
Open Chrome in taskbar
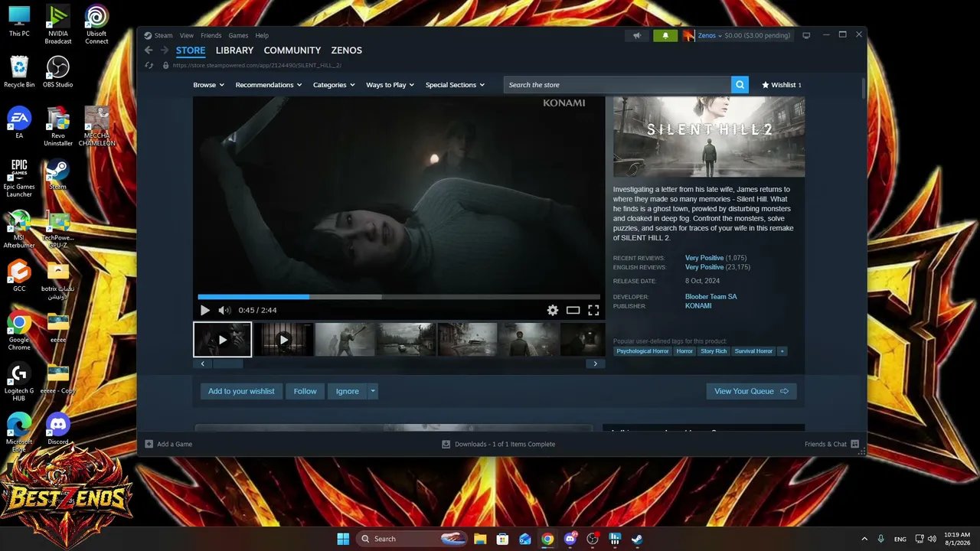pos(547,539)
